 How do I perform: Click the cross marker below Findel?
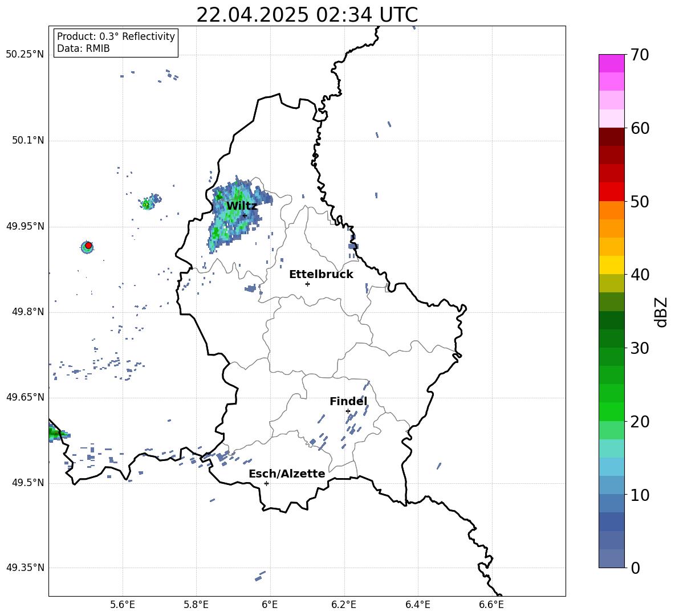point(348,411)
